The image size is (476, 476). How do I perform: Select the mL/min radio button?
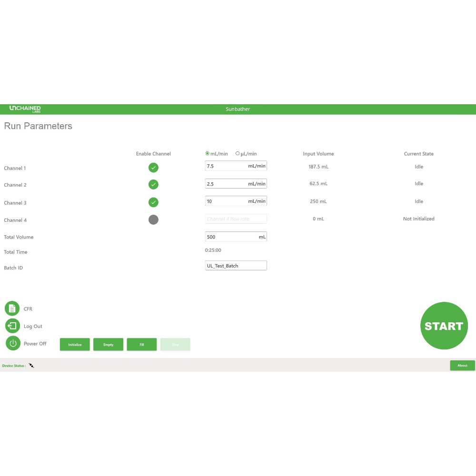pyautogui.click(x=208, y=153)
